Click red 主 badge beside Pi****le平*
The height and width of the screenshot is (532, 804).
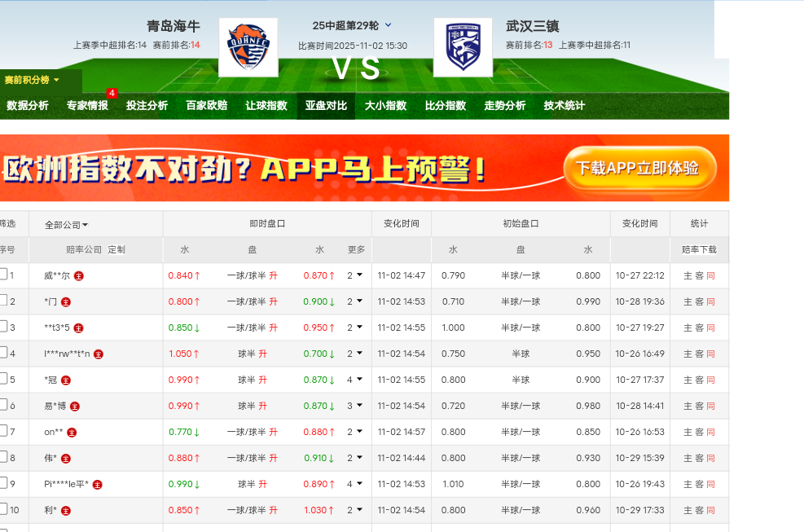[98, 484]
